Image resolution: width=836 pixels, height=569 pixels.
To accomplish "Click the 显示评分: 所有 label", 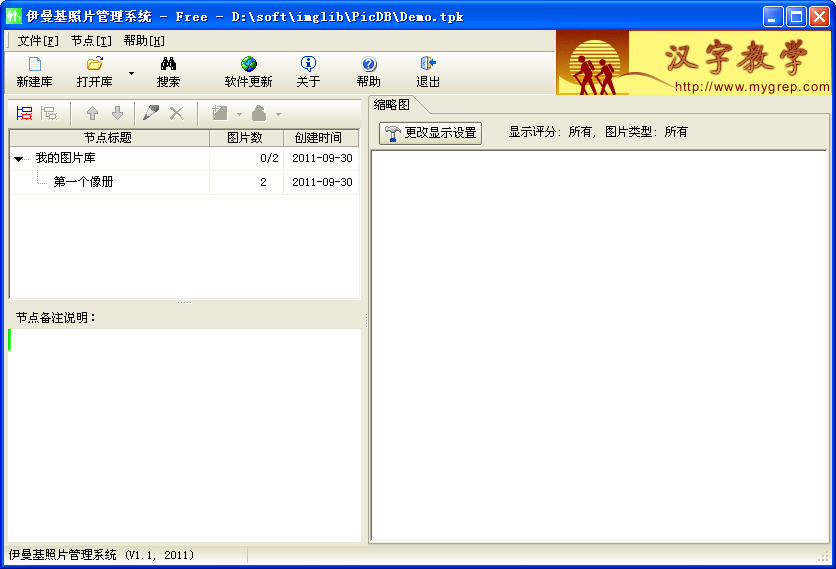I will click(550, 132).
